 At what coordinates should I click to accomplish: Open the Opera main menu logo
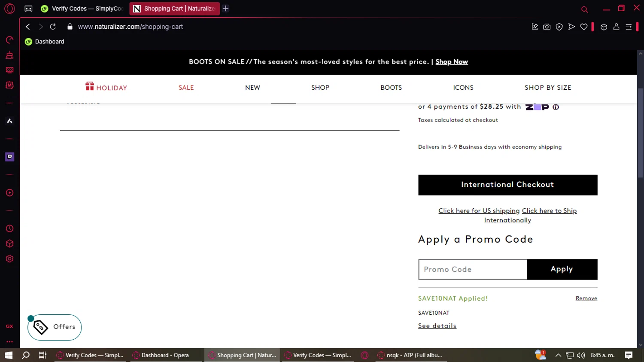[9, 8]
